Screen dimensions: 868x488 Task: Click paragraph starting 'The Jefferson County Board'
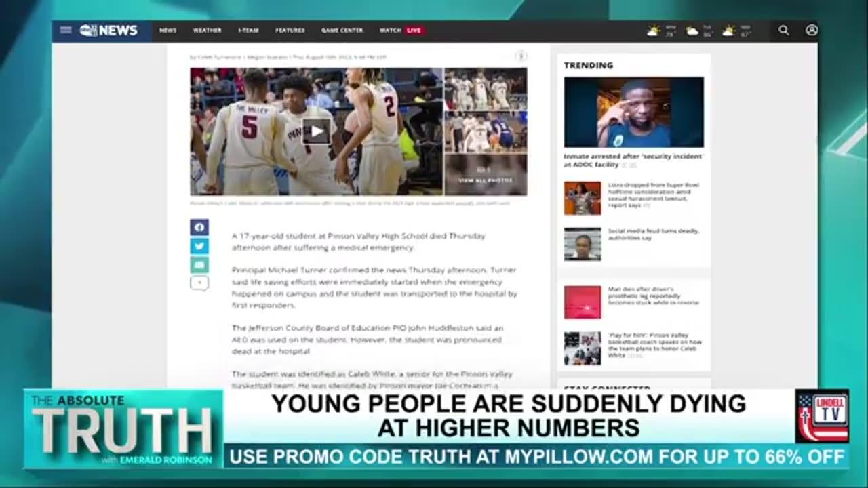[368, 340]
